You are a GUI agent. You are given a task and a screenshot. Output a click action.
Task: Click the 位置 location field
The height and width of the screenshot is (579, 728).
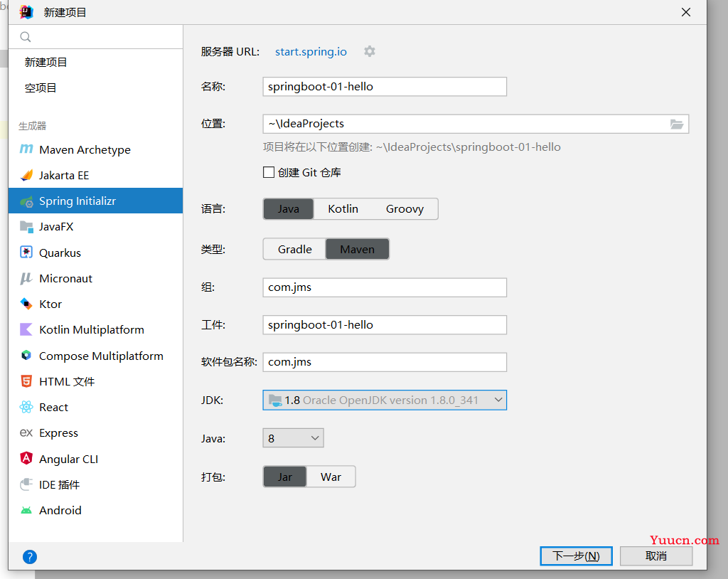click(x=466, y=124)
